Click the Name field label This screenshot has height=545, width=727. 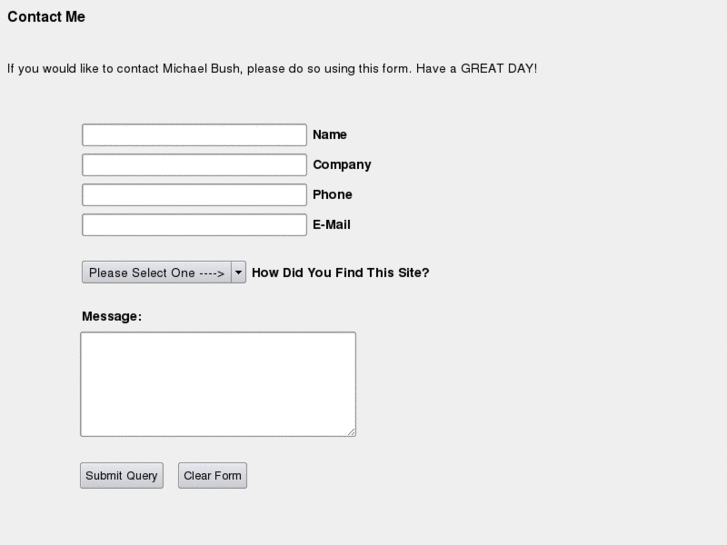pyautogui.click(x=329, y=135)
